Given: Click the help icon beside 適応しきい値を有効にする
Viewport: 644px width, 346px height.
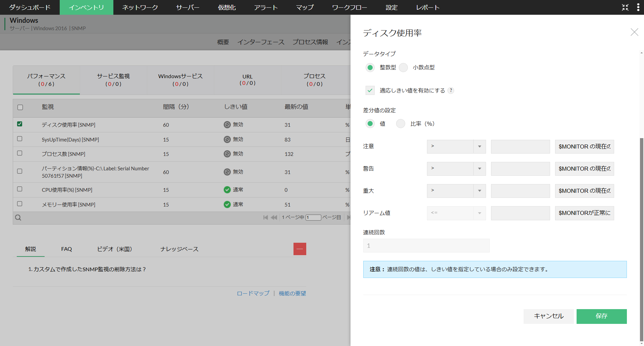Looking at the screenshot, I should pyautogui.click(x=451, y=90).
